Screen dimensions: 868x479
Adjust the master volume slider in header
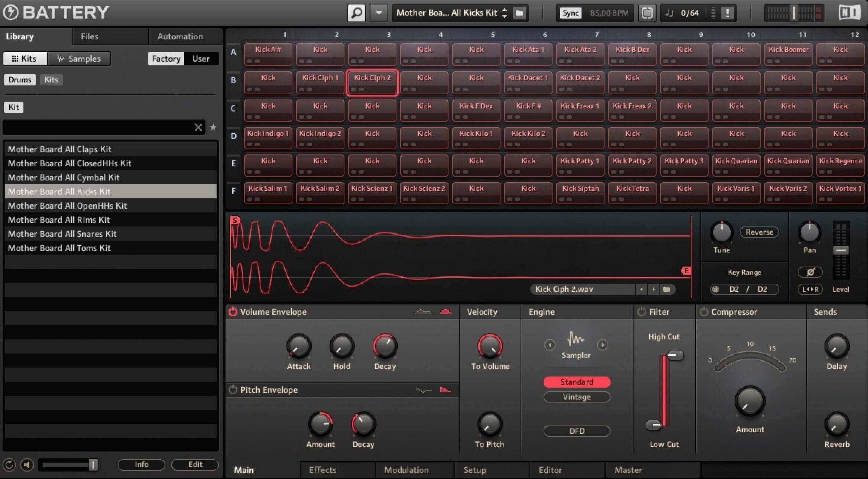point(794,13)
